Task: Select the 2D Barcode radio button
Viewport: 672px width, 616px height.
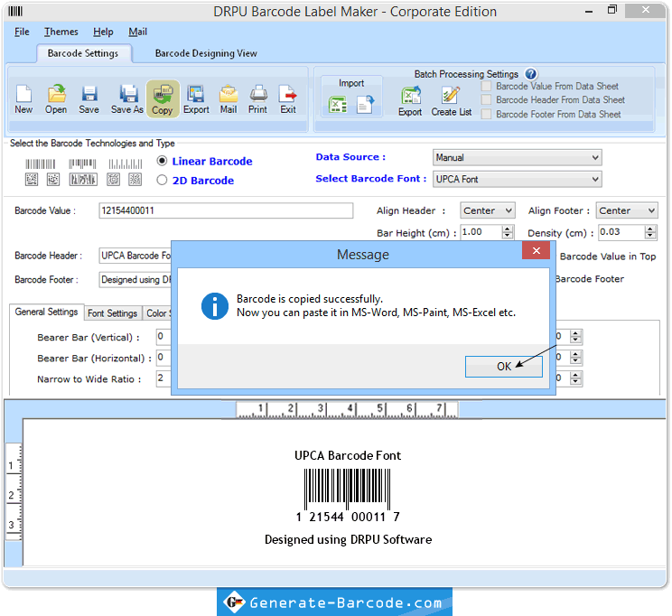Action: tap(162, 180)
